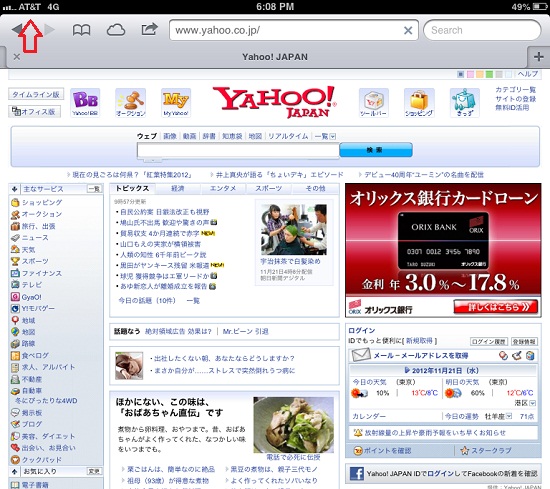550x489 pixels.
Task: Open the ヘルプ link at top right
Action: (x=528, y=74)
